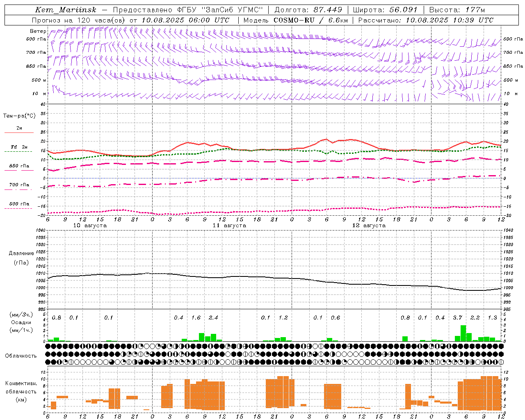Select the forecast start 10.08.2025 06:00 UTC
525x420 pixels.
tap(185, 20)
